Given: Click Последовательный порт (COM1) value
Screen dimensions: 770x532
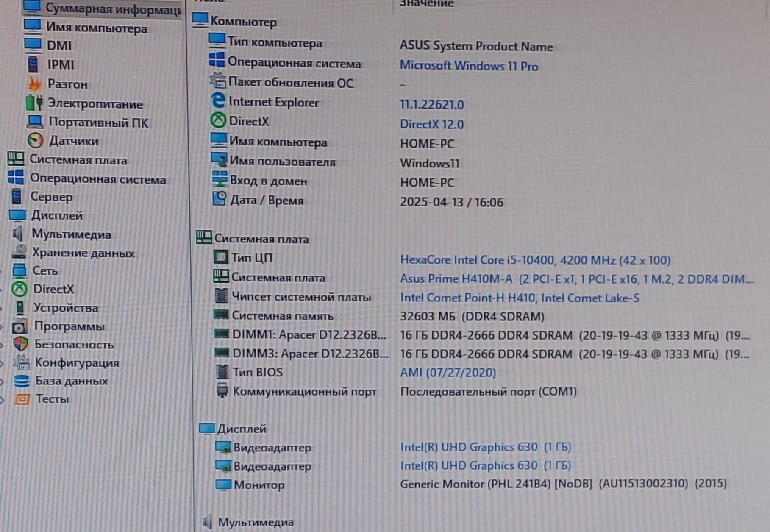Looking at the screenshot, I should 488,391.
